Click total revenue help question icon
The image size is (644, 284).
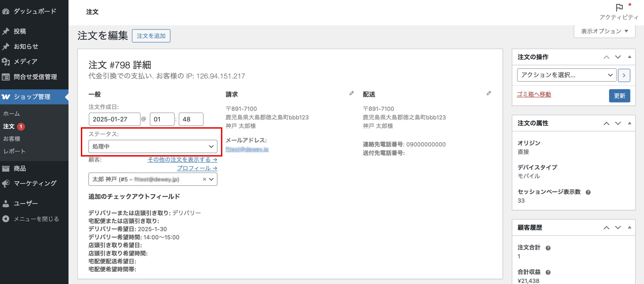click(x=548, y=272)
